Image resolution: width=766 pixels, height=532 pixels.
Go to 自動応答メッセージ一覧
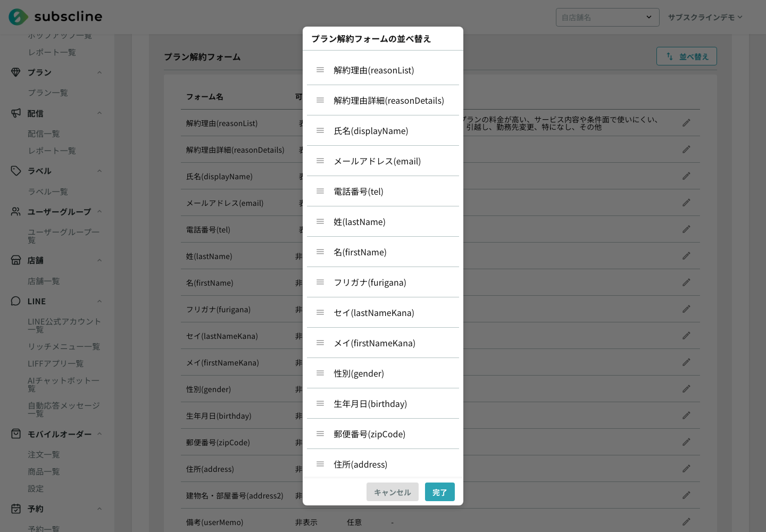click(x=64, y=410)
